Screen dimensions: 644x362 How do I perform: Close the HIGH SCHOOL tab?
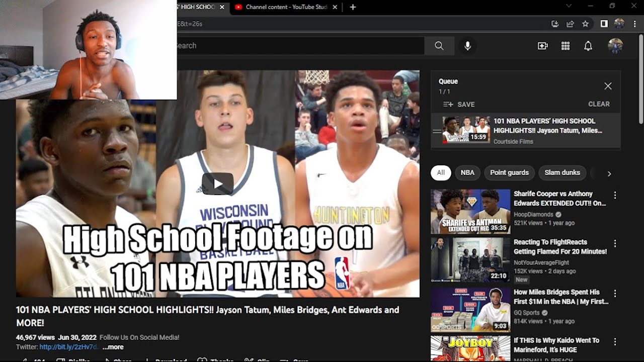pos(222,7)
